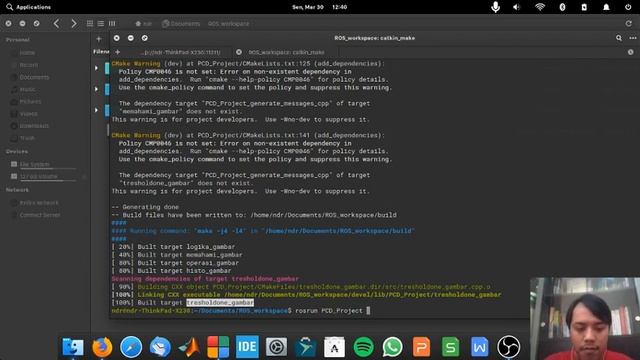The width and height of the screenshot is (640, 360).
Task: Open the Bluetooth indicator
Action: pos(562,7)
